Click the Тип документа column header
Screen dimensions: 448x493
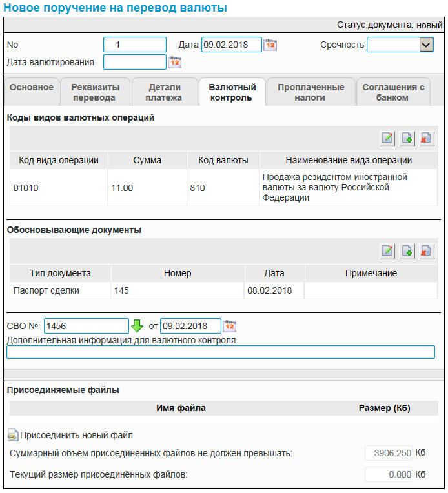tap(61, 273)
